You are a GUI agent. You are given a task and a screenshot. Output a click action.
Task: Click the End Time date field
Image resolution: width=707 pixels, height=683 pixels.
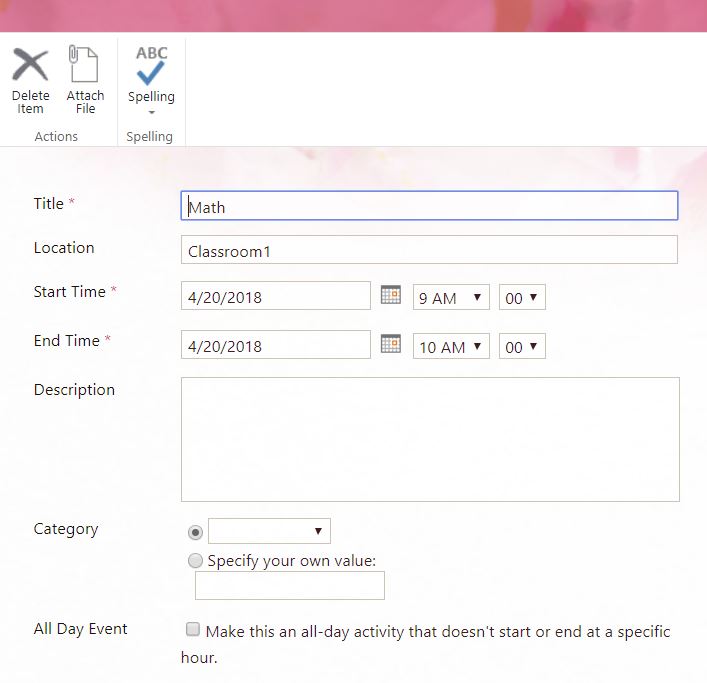[275, 345]
